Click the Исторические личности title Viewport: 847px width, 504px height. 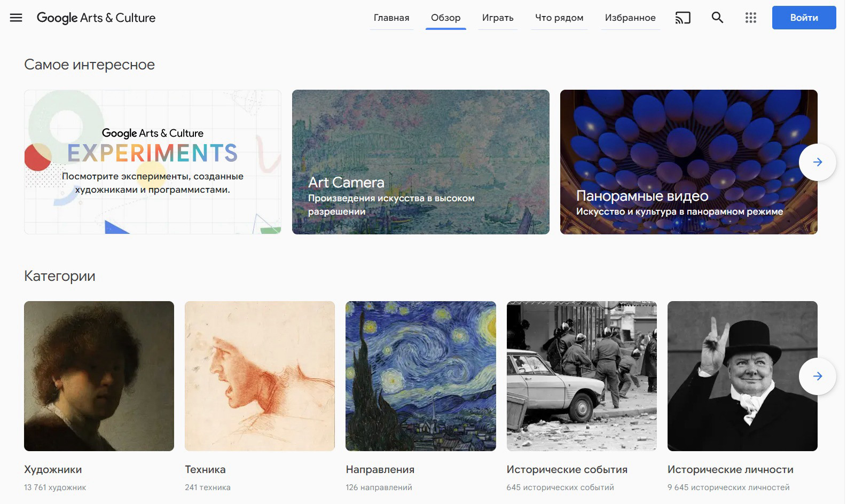[731, 470]
